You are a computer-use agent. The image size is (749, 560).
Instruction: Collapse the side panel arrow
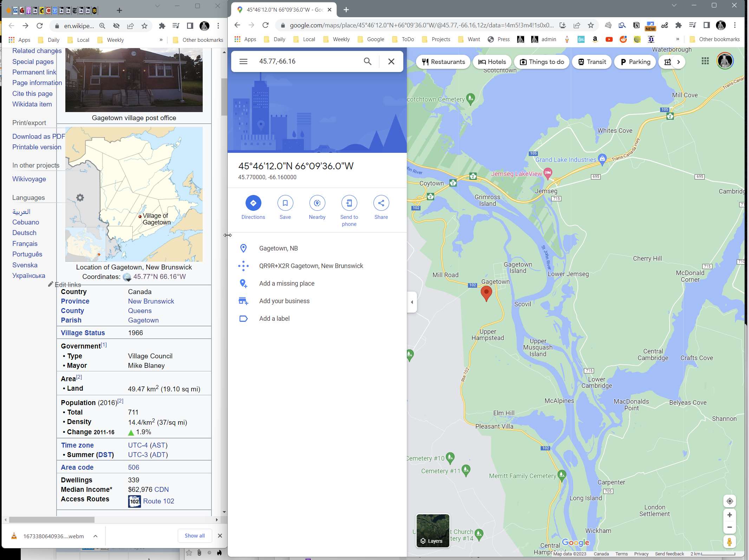click(x=412, y=302)
